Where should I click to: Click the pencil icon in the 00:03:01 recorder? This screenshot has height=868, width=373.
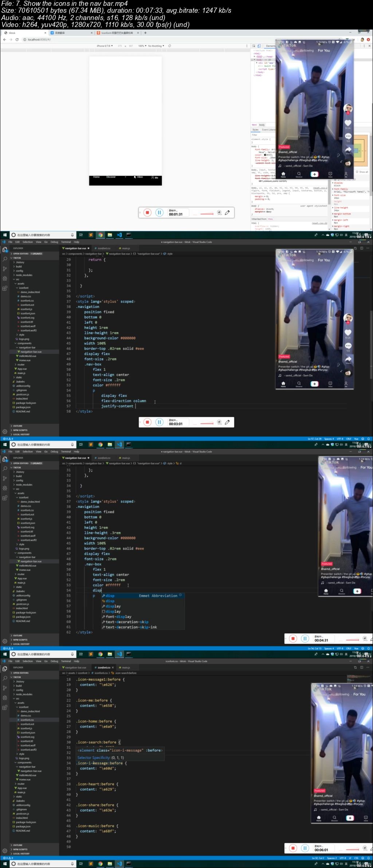(x=227, y=422)
